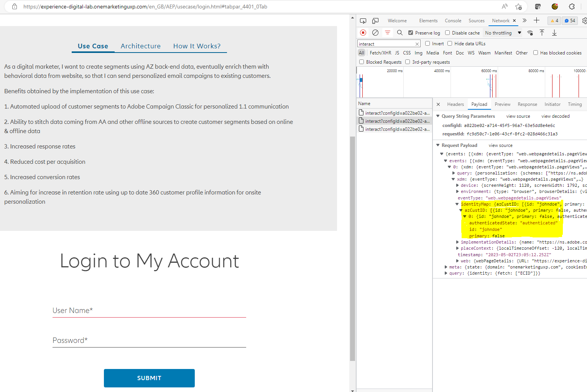This screenshot has width=587, height=392.
Task: Open the Preview tab
Action: click(502, 104)
